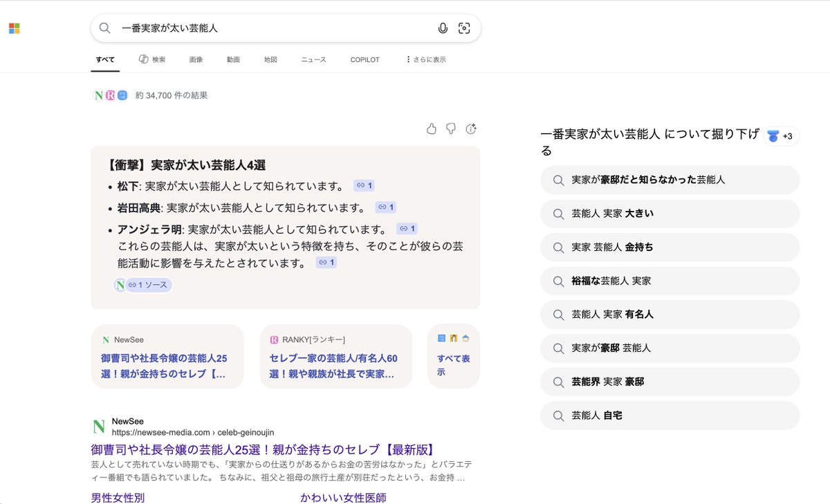
Task: Click the info icon next to thumbs down
Action: tap(471, 129)
